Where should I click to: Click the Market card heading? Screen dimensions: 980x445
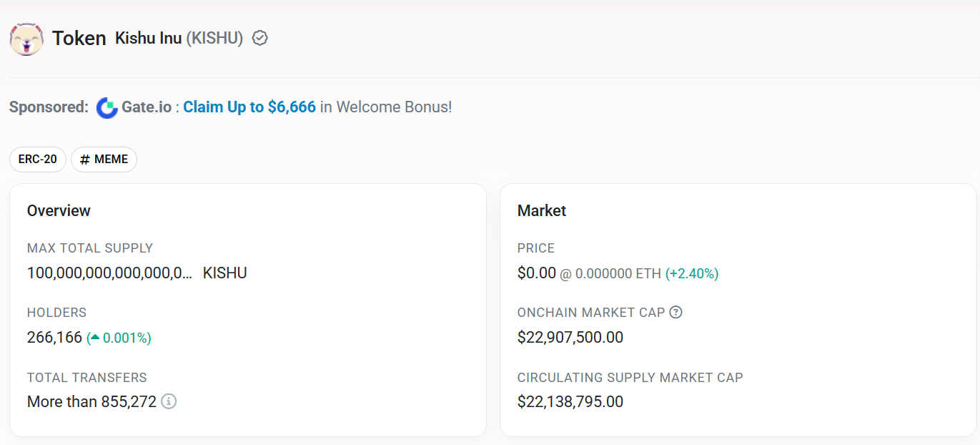542,210
